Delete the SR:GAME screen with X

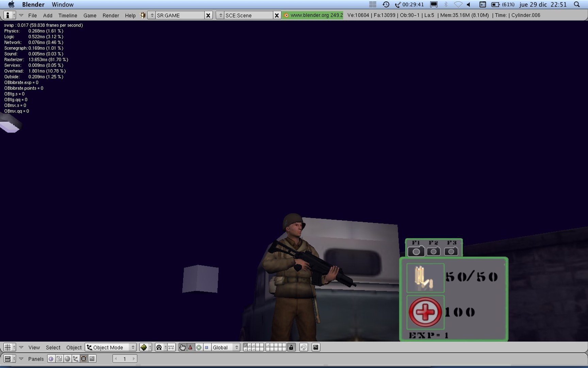208,15
